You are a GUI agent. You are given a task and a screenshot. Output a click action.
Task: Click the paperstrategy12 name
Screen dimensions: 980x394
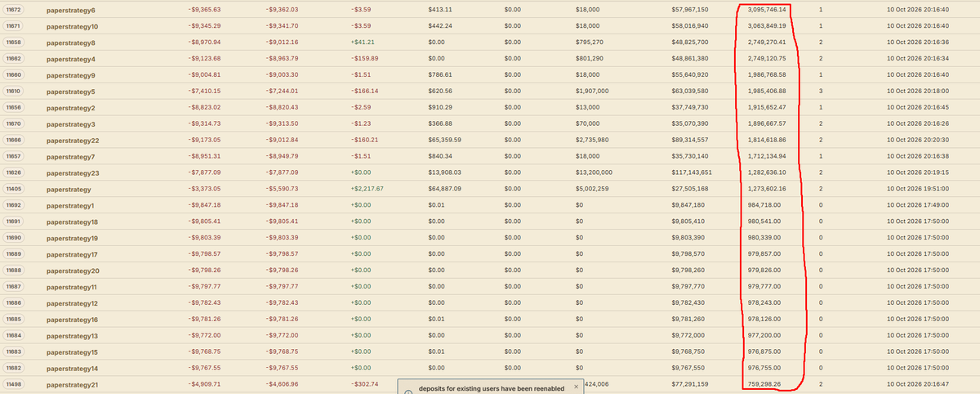coord(73,303)
